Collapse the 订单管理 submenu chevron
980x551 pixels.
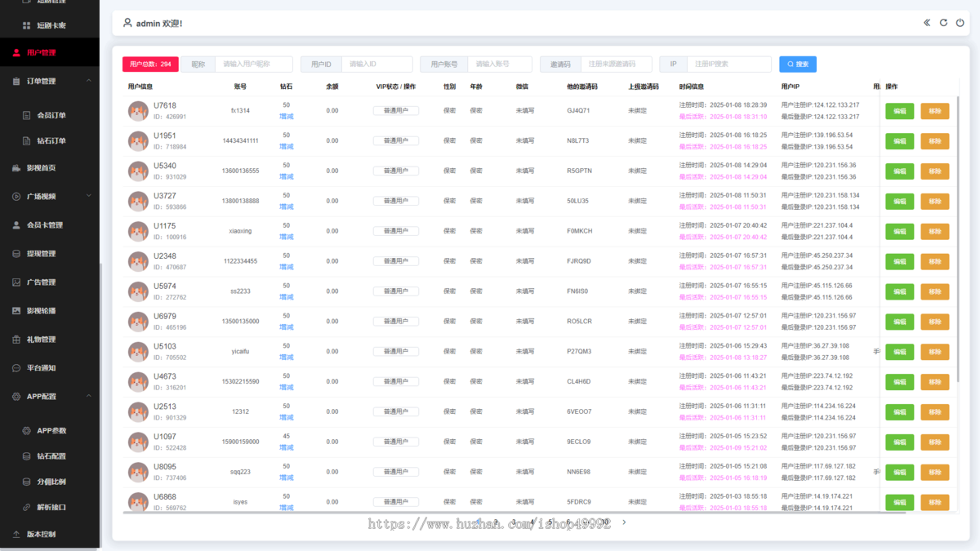(x=89, y=81)
